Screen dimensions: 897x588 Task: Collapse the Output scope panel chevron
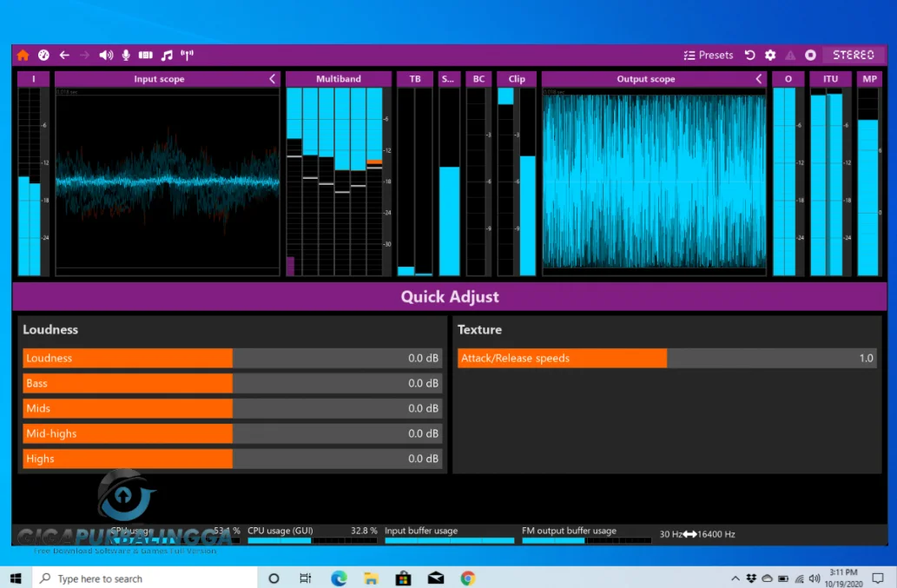(x=759, y=79)
